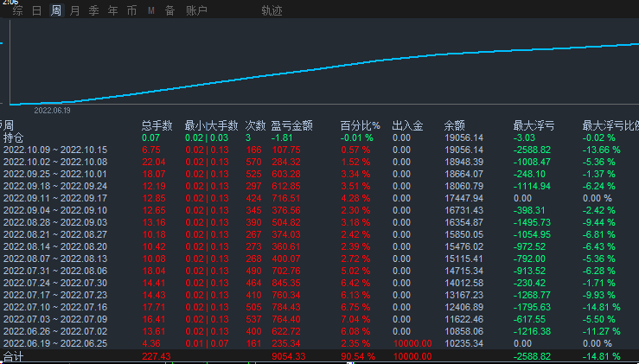Sort by the 总手数 column header
Screen dimensions: 639x364
pyautogui.click(x=157, y=125)
